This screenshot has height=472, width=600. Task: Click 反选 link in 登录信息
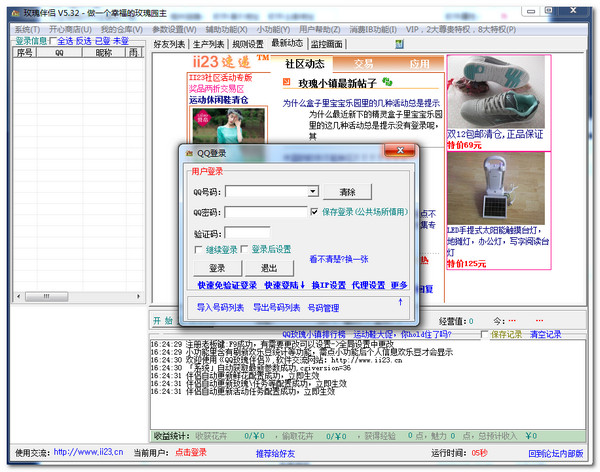click(83, 41)
